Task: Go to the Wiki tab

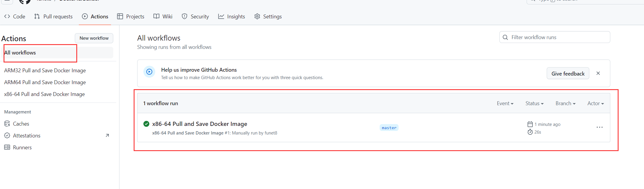Action: click(x=163, y=17)
